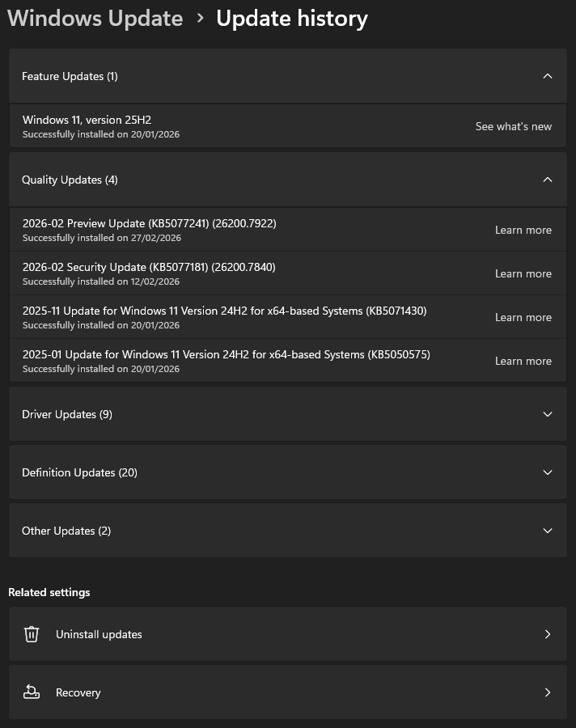Open Learn more for KB5077181 Security Update
The height and width of the screenshot is (728, 576).
(523, 273)
